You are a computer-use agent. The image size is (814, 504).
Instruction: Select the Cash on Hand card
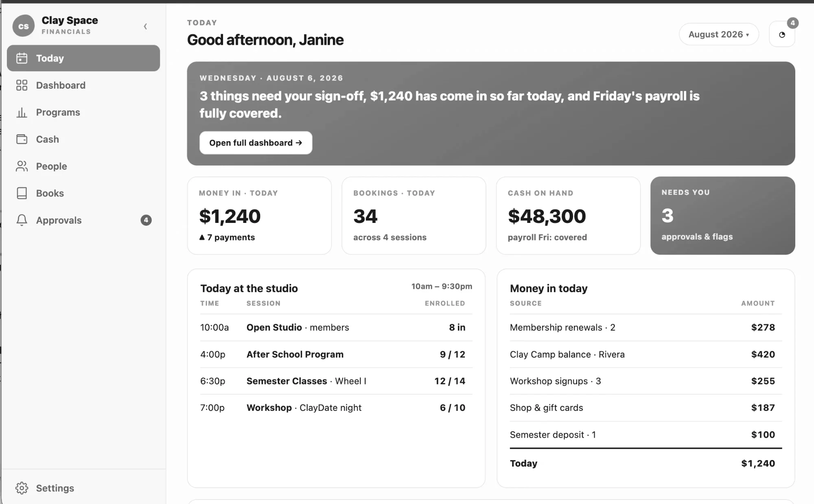568,216
